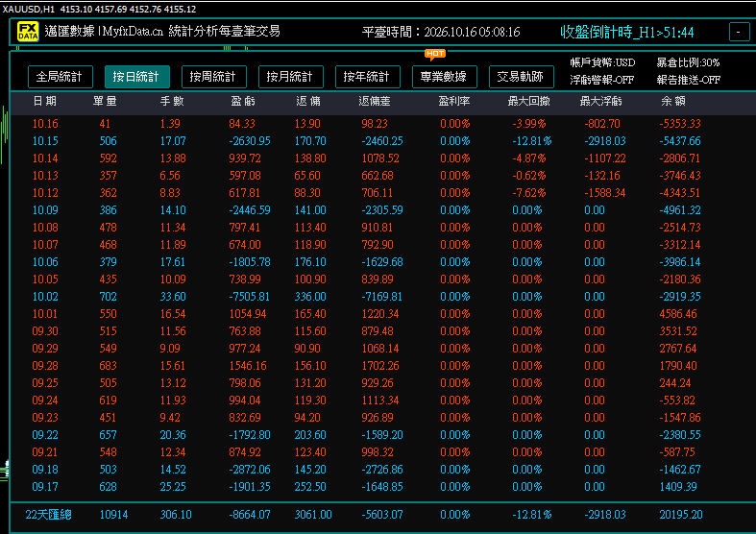
Task: Toggle 報告推送-OFF setting
Action: (688, 80)
